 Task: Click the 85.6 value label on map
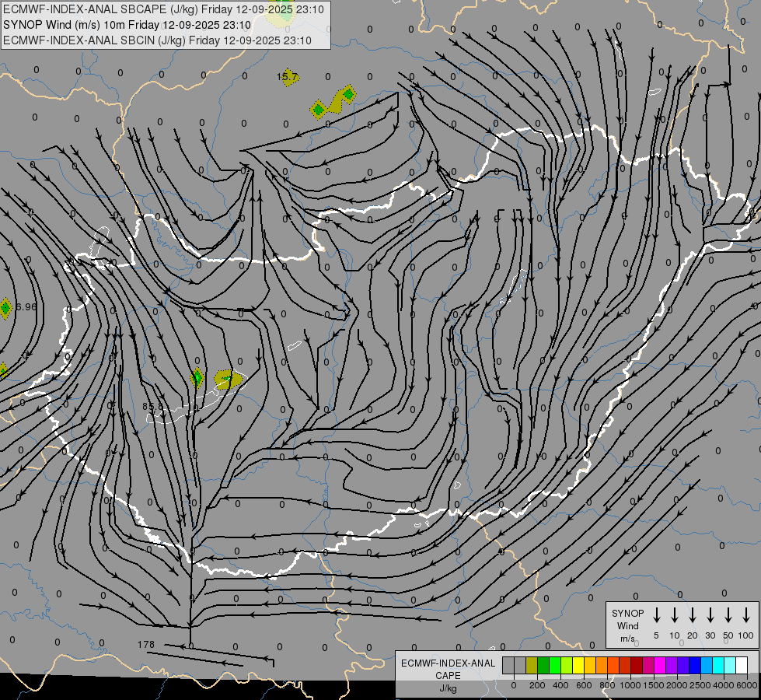(x=153, y=406)
